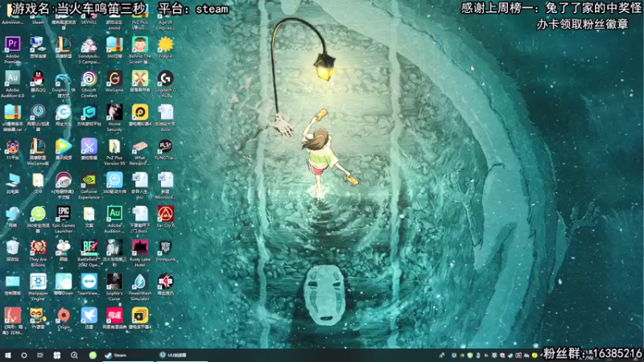
Task: Select the 360安全浏览器 green browser icon
Action: [38, 213]
